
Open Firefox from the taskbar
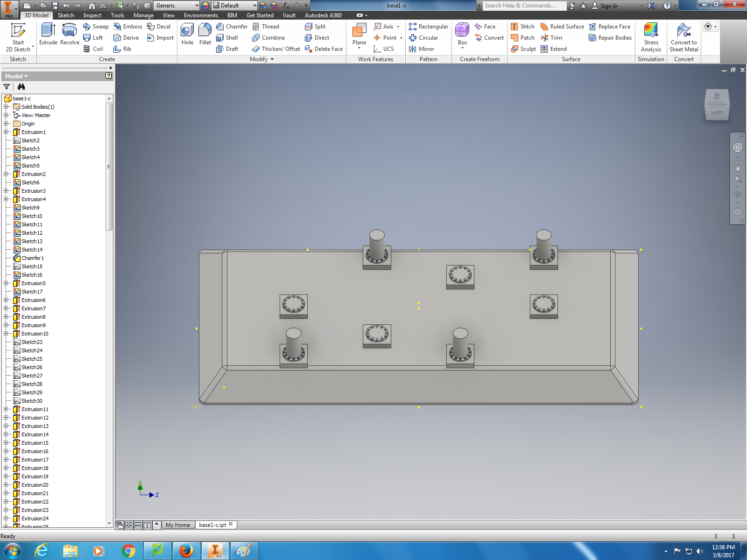pyautogui.click(x=186, y=551)
